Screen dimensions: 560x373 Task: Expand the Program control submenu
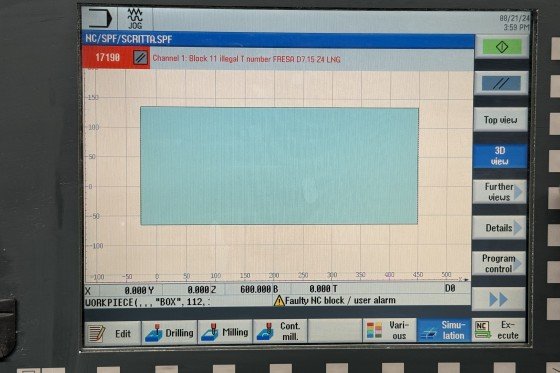coord(499,263)
